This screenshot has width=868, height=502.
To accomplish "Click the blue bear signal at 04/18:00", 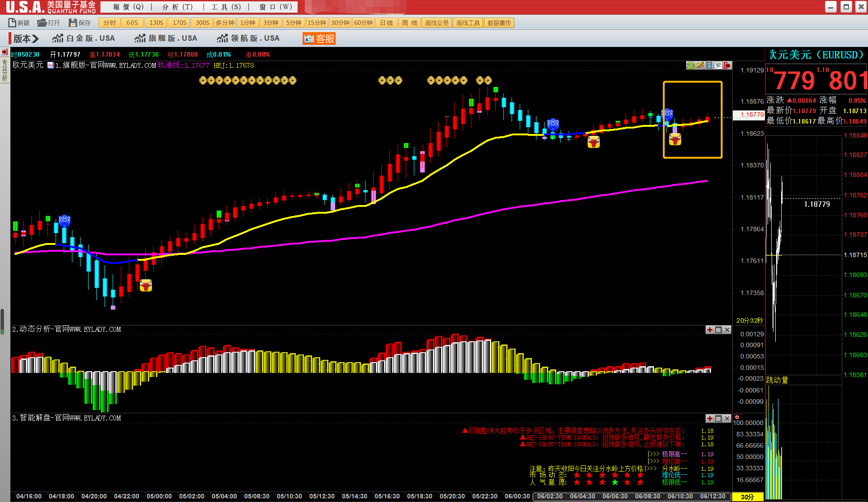I will pos(65,221).
